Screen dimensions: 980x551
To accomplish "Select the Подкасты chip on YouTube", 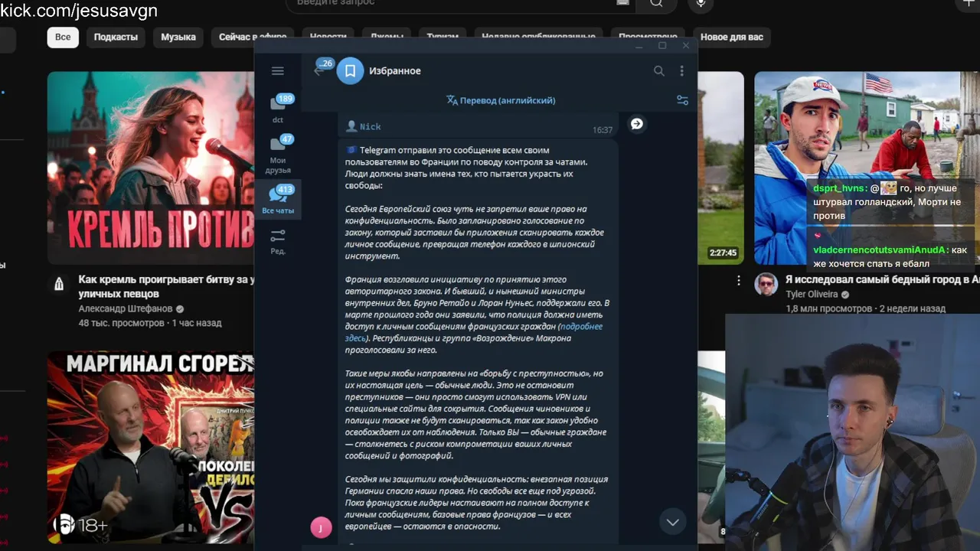I will pos(116,37).
